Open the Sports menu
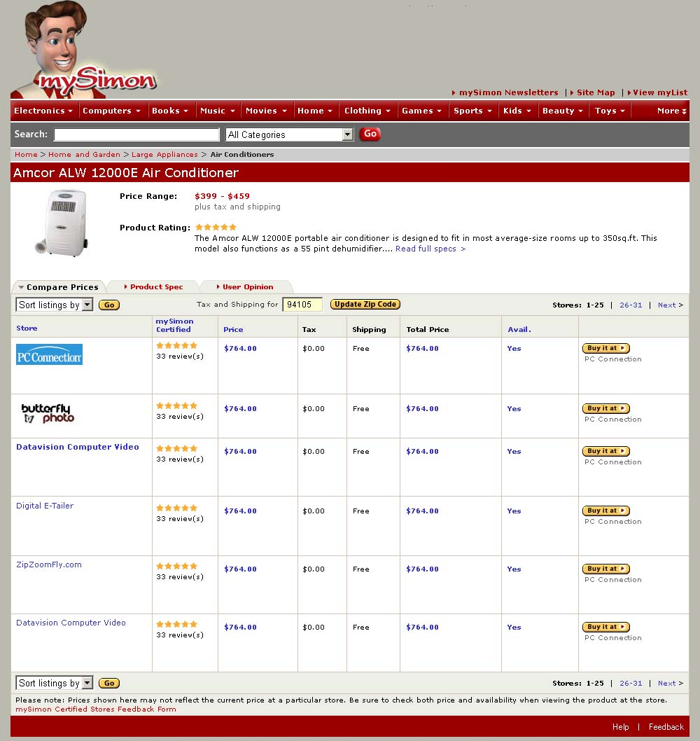700x741 pixels. 472,111
